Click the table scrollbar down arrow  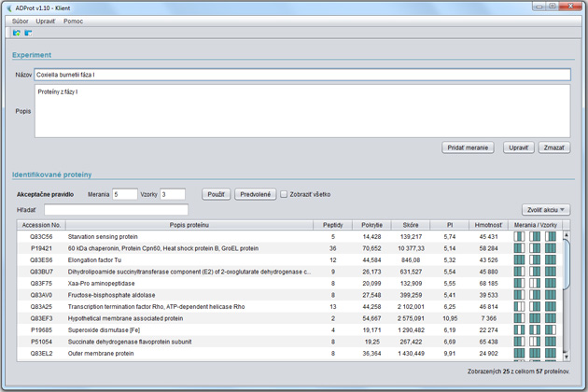(x=566, y=358)
